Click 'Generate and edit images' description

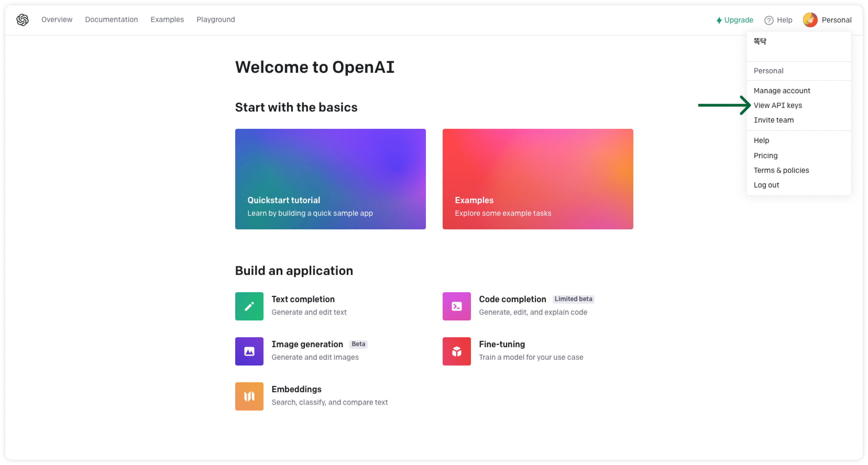[x=315, y=357]
